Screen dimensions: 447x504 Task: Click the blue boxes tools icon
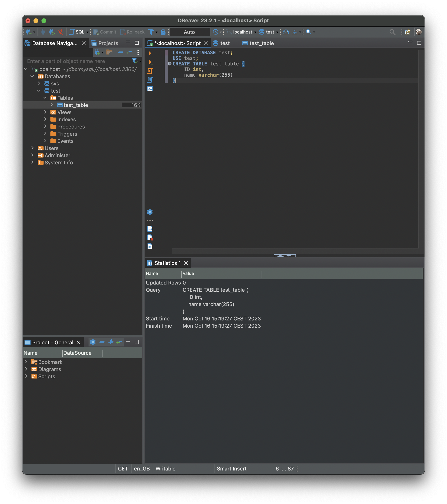(x=294, y=32)
